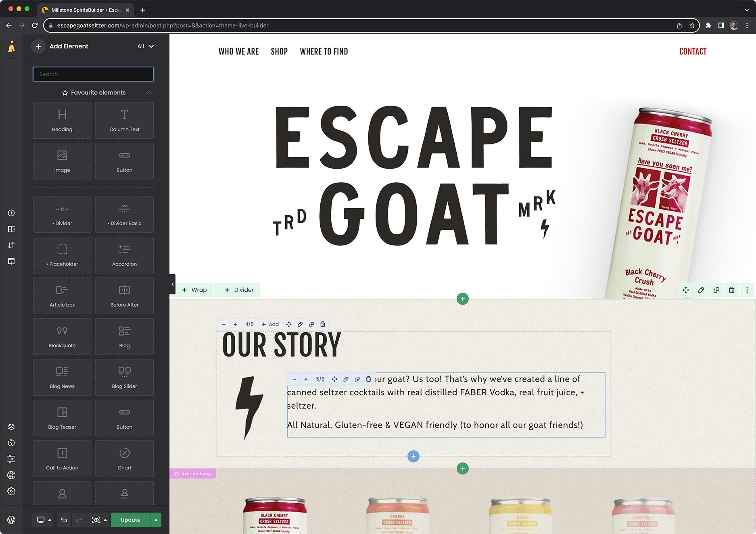Open the All elements filter dropdown
This screenshot has width=756, height=534.
coord(146,46)
